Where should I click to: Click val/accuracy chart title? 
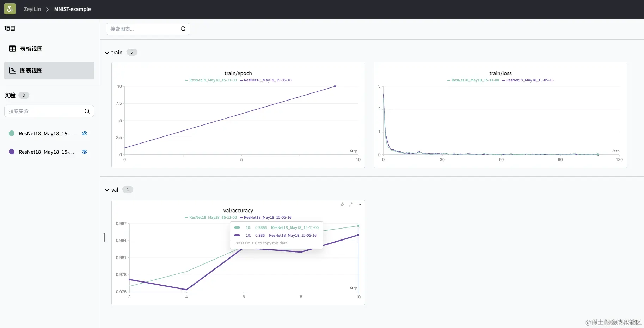coord(238,211)
